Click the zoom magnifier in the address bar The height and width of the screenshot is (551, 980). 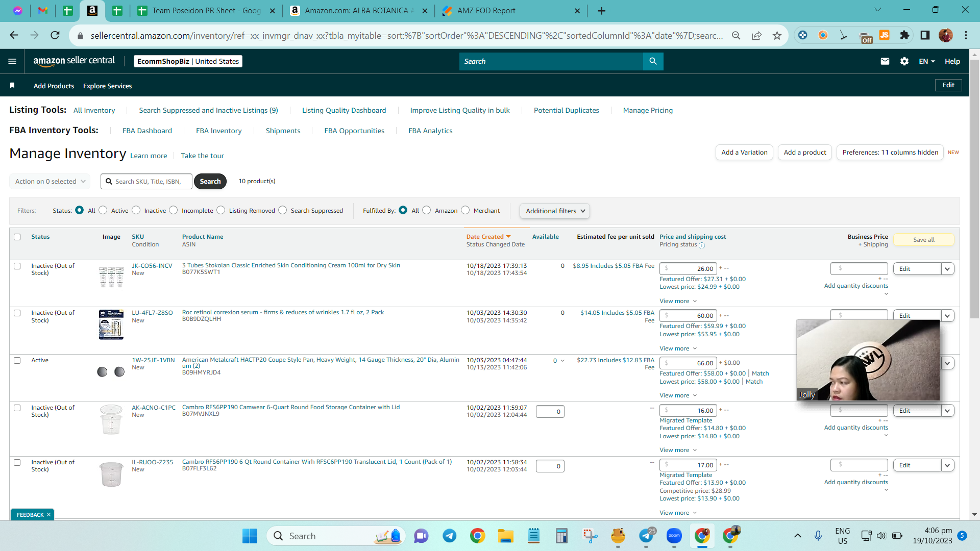[736, 35]
